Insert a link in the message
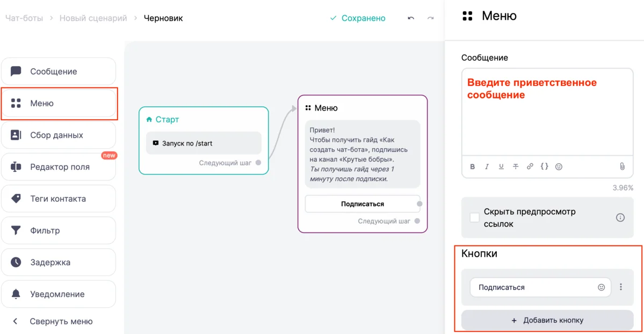The height and width of the screenshot is (334, 644). [x=530, y=166]
